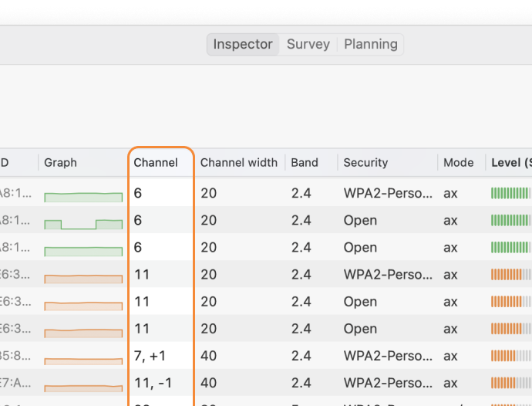Viewport: 532px width, 406px height.
Task: Click the level bar in the 7, +1 row
Action: [x=511, y=356]
